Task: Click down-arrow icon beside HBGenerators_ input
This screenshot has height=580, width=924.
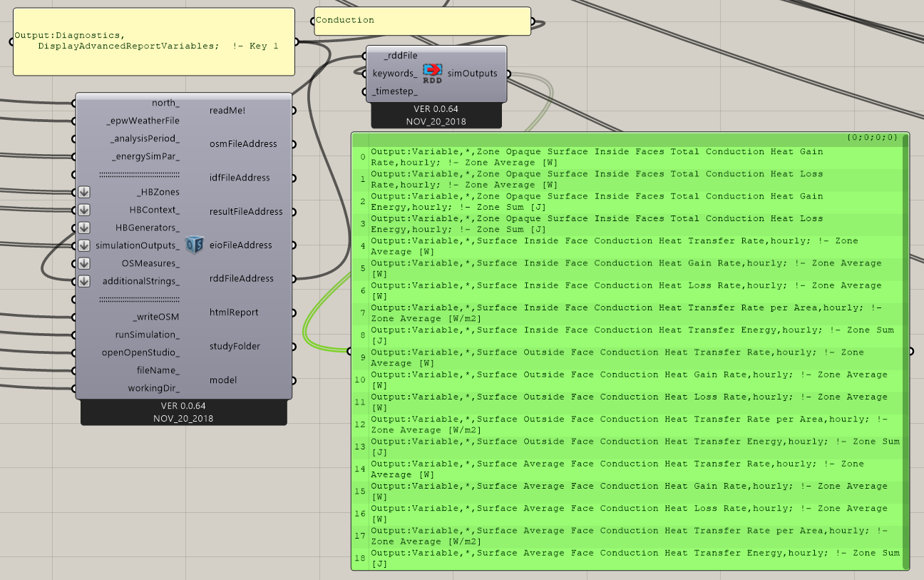Action: (84, 228)
